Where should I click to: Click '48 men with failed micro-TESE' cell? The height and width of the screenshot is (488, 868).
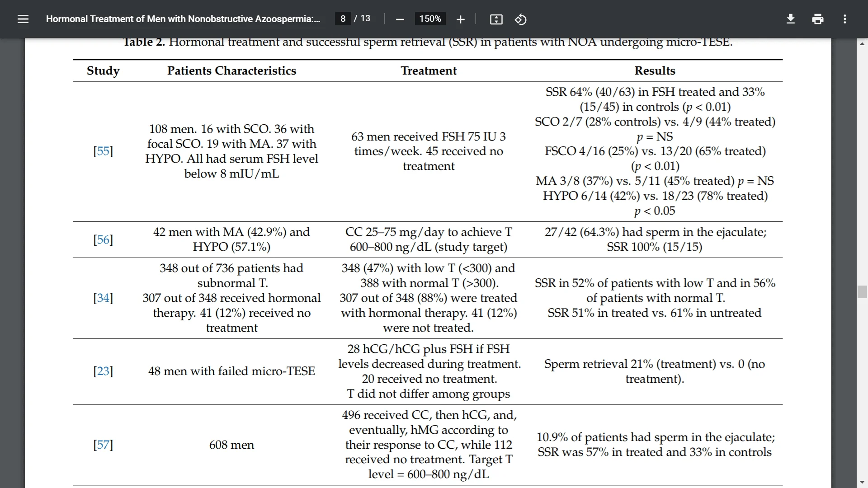tap(231, 371)
